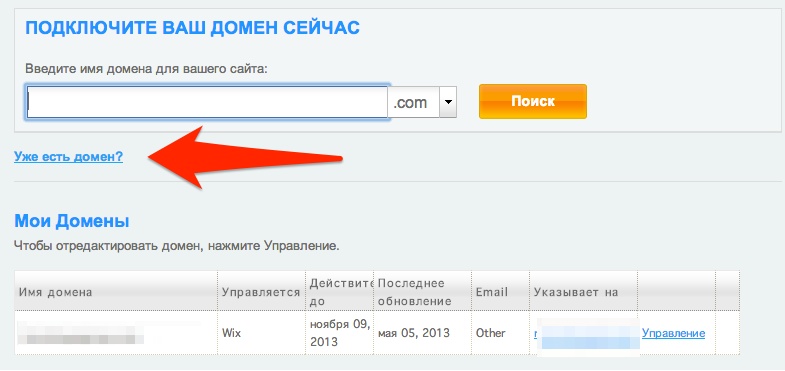
Task: Click the Управляется column header
Action: tap(261, 291)
